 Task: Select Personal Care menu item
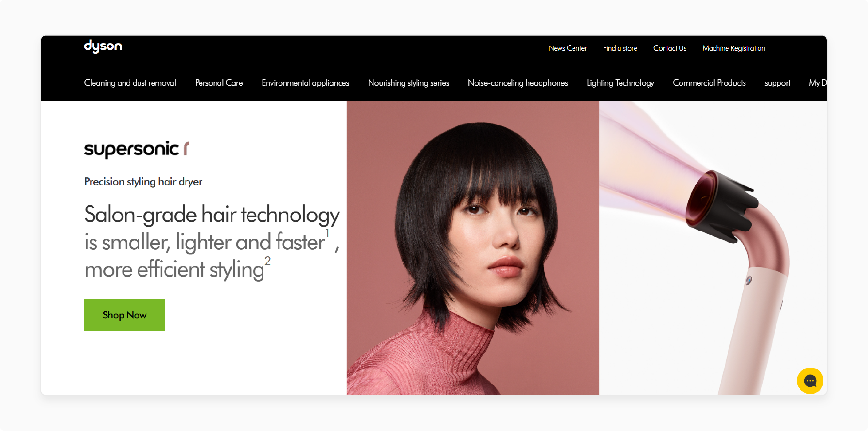coord(219,83)
